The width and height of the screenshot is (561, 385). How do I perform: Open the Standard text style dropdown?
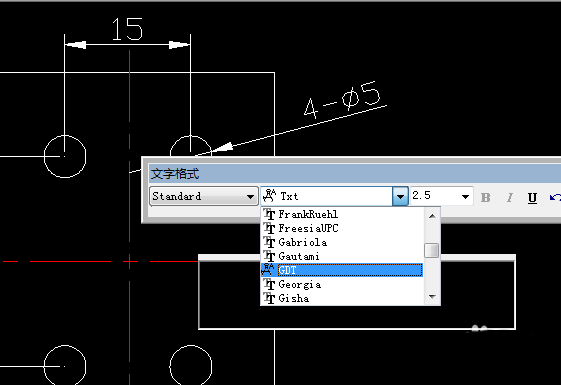click(203, 196)
